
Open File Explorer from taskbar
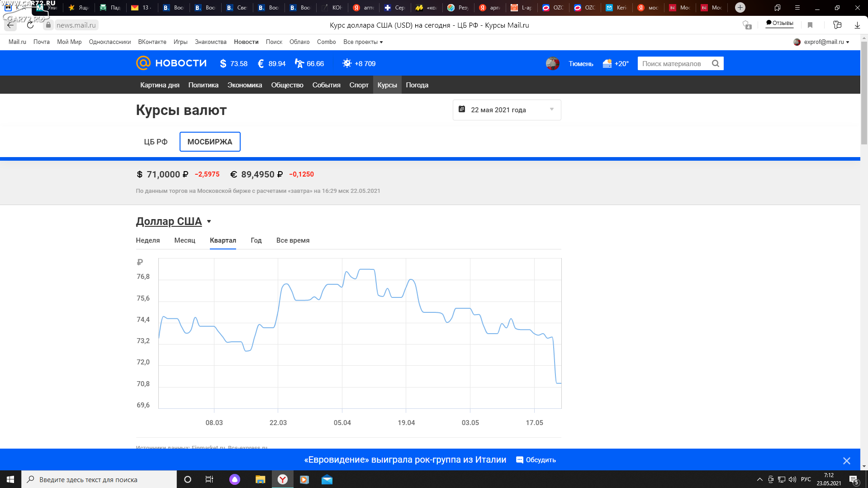click(260, 479)
